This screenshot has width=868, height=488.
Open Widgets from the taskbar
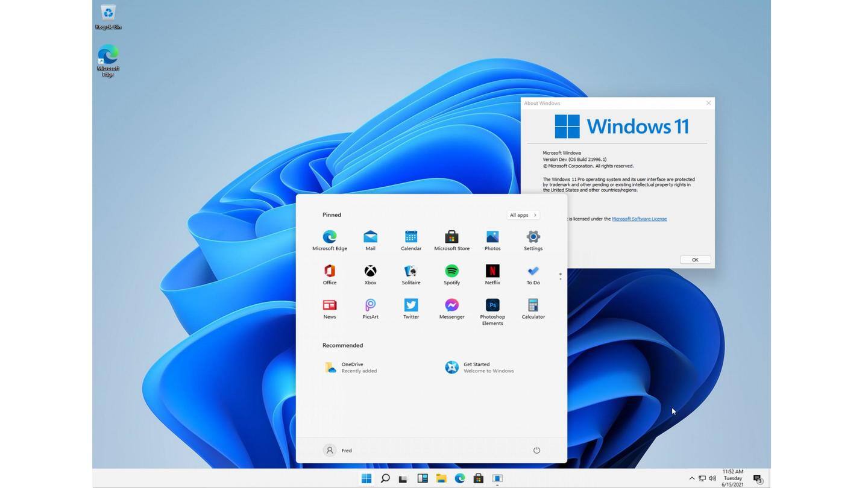coord(423,478)
